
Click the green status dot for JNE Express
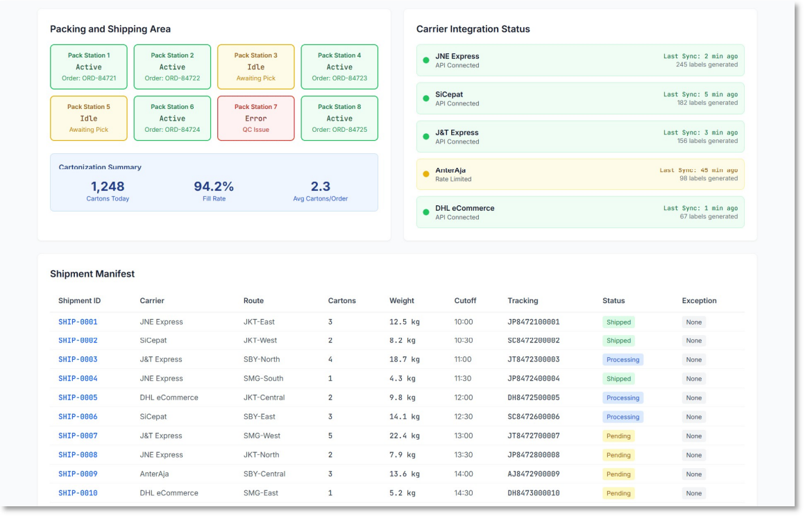pos(425,60)
